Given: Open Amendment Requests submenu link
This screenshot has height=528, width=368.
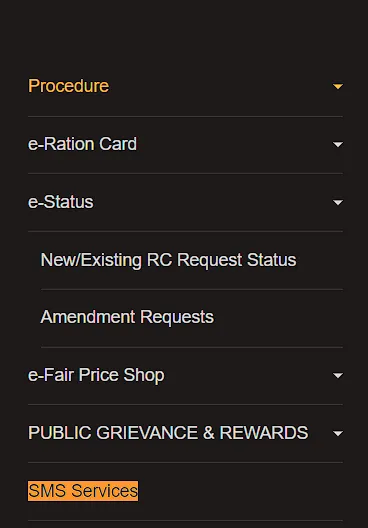Looking at the screenshot, I should click(x=127, y=317).
